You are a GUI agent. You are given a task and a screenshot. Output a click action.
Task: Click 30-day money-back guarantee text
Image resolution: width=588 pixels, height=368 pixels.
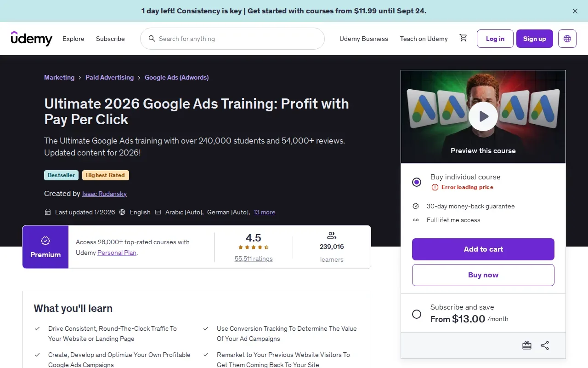pyautogui.click(x=471, y=206)
